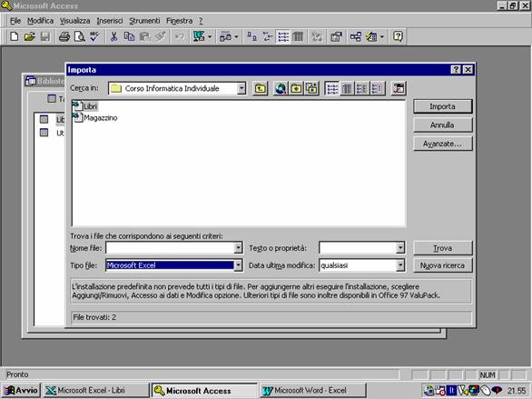Image resolution: width=532 pixels, height=399 pixels.
Task: Click the Properties icon in the toolbar
Action: coord(336,36)
